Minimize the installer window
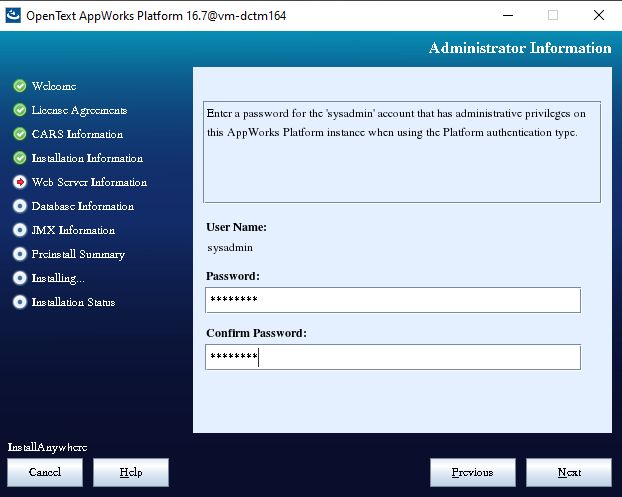 [x=506, y=15]
